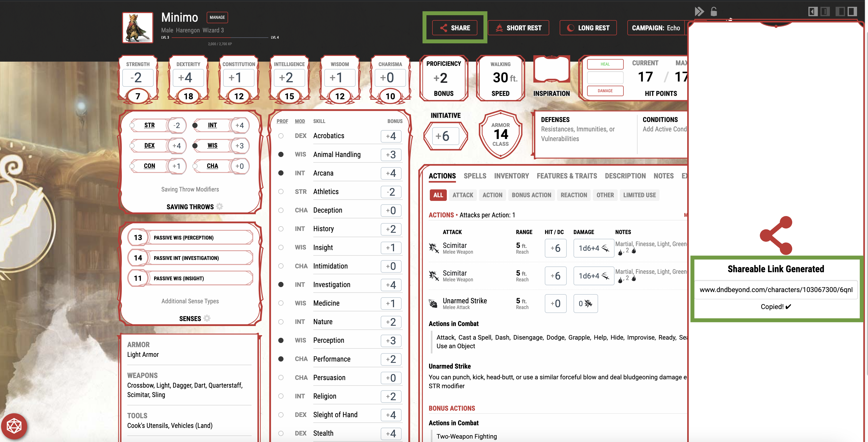This screenshot has width=868, height=442.
Task: Collapse the sidebar with the double-chevron icon
Action: pyautogui.click(x=699, y=11)
